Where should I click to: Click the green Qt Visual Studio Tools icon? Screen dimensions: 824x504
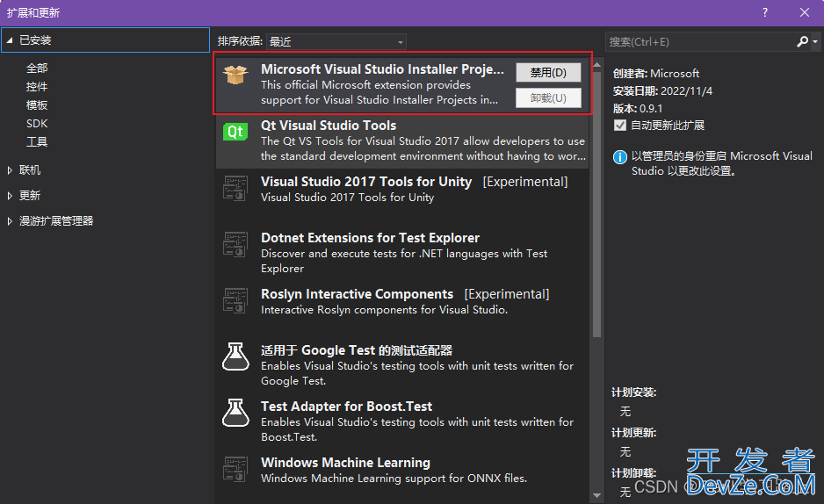[235, 132]
